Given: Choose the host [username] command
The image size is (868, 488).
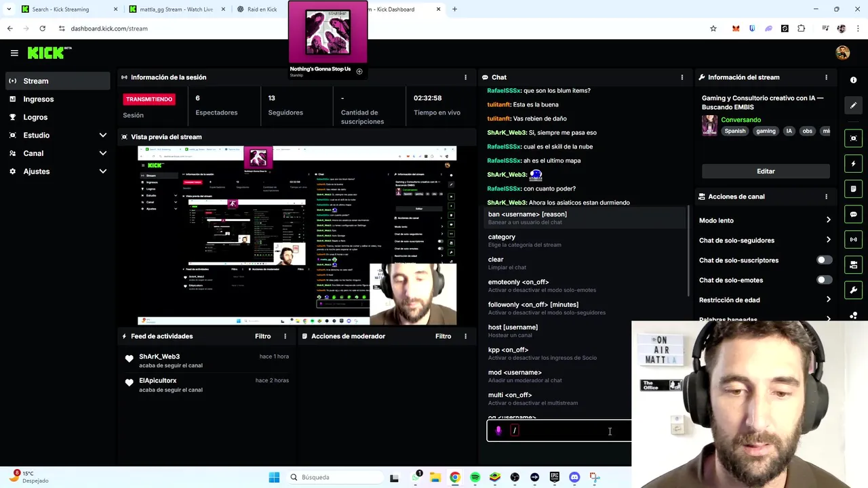Looking at the screenshot, I should 586,331.
